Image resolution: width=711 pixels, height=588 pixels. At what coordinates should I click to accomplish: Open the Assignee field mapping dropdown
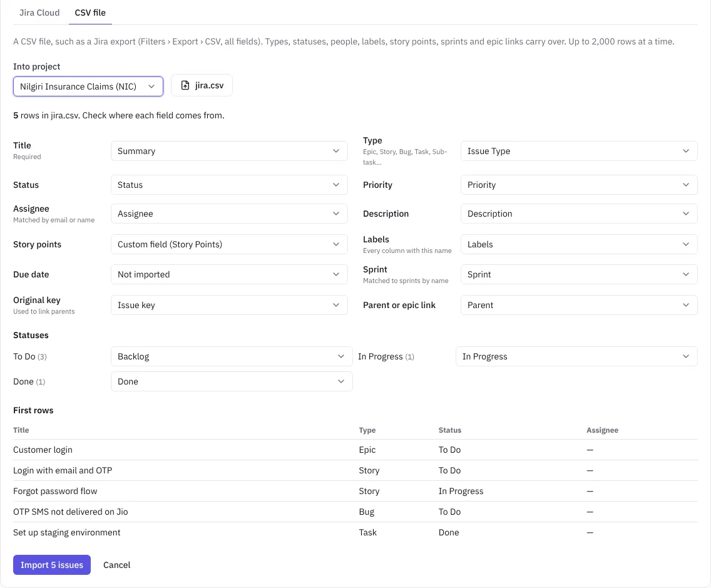click(x=229, y=214)
